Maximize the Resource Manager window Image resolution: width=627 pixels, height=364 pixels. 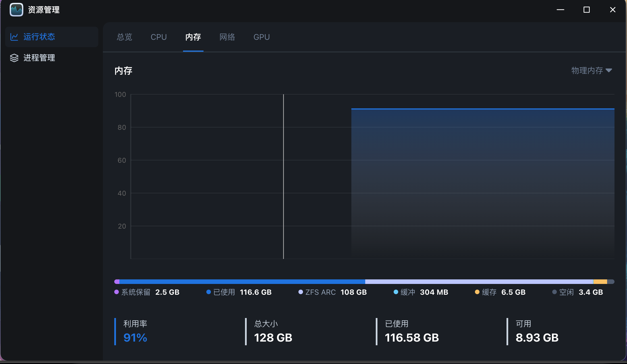coord(586,10)
